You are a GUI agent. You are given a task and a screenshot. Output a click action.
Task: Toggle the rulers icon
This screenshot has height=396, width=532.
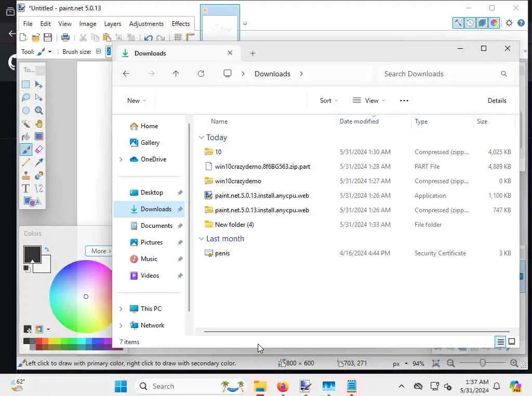coord(190,37)
